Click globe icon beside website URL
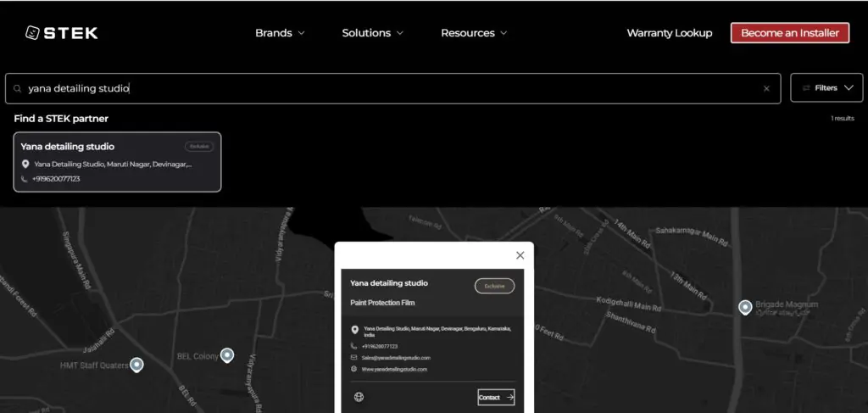 354,369
